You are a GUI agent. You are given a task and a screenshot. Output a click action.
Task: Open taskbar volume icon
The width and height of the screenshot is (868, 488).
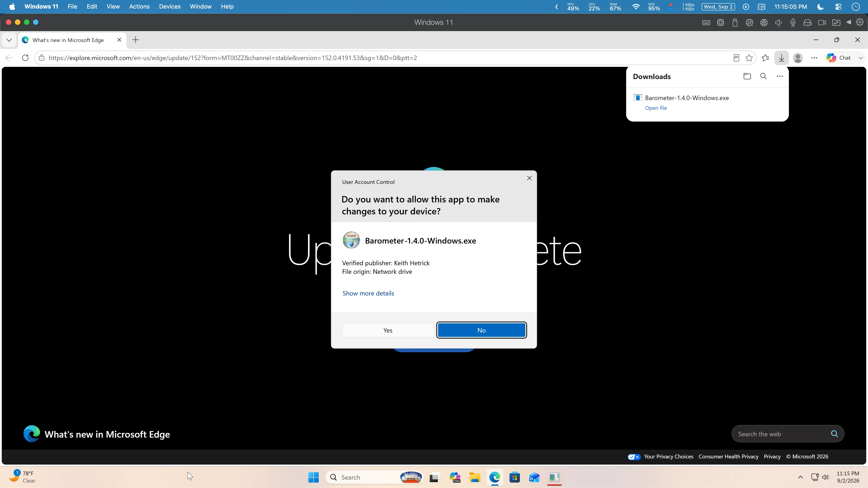(x=826, y=477)
